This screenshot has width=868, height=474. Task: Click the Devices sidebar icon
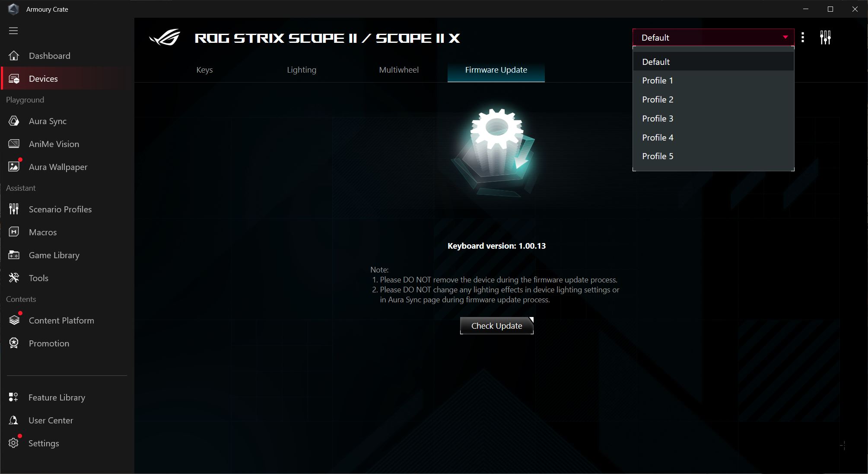(x=14, y=79)
